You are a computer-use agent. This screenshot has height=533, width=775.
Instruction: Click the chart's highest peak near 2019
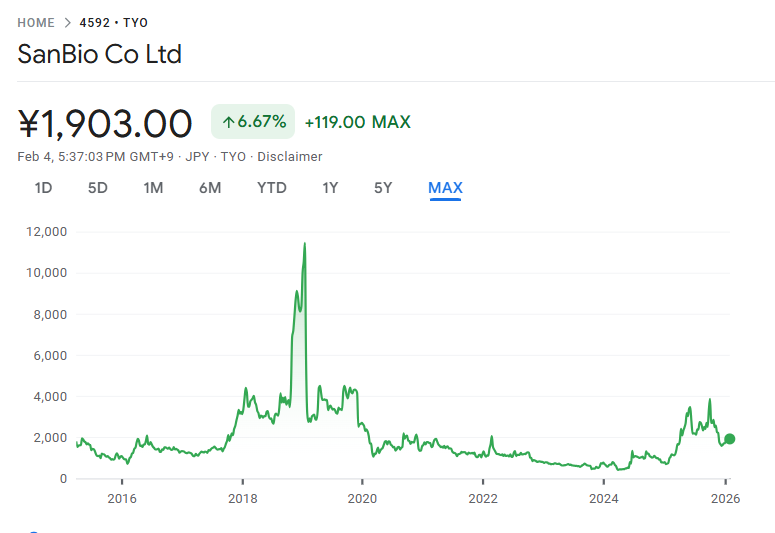coord(304,244)
